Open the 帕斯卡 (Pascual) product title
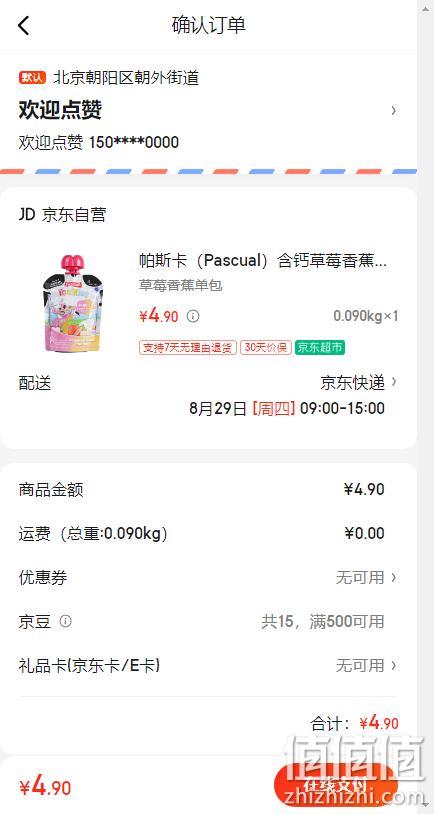Screen dimensions: 434x814 click(x=263, y=261)
